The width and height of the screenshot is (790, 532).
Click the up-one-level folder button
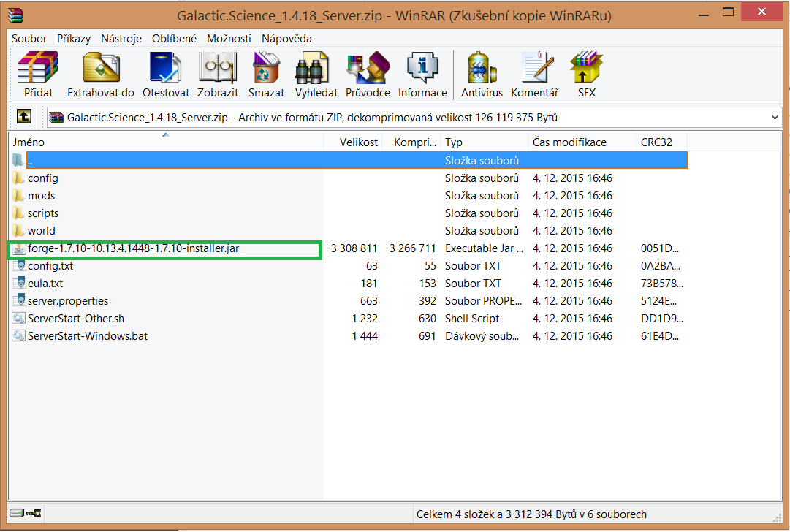pyautogui.click(x=23, y=116)
